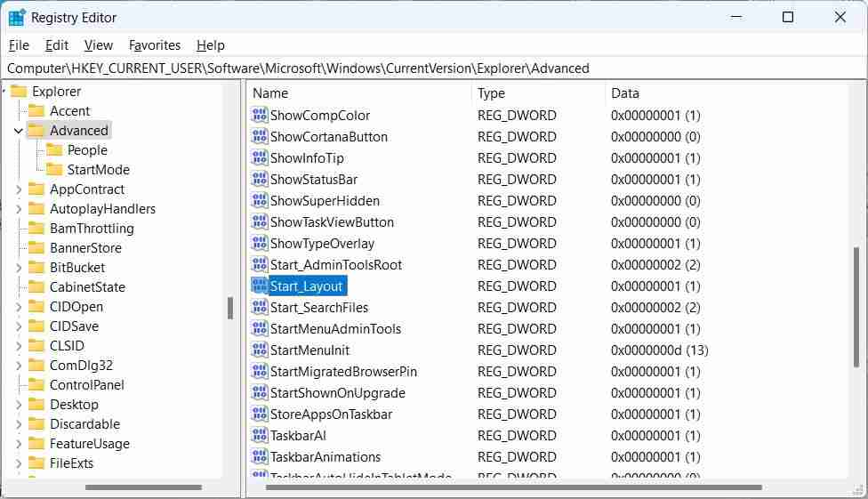Click the DWORD icon beside Start_AdminToolsRoot

(x=260, y=264)
